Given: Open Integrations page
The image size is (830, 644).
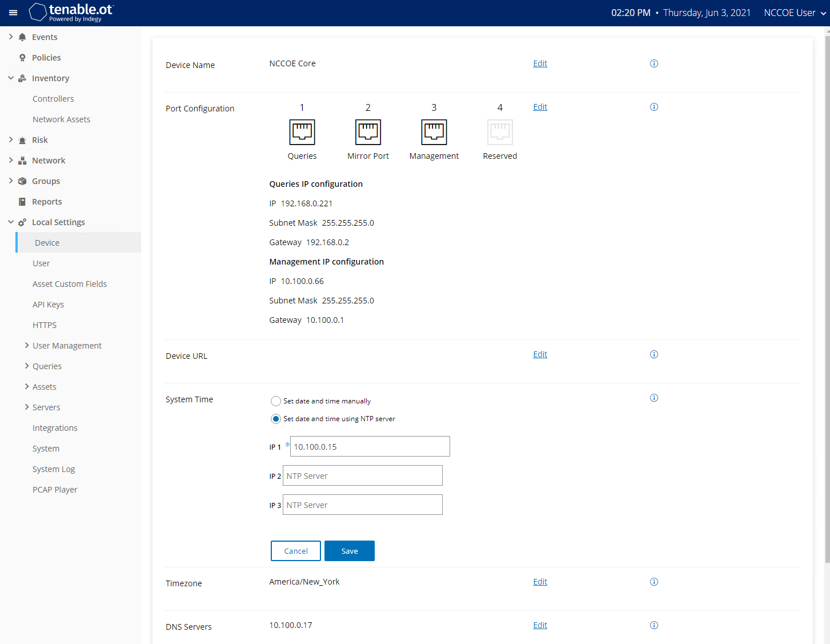Looking at the screenshot, I should (55, 428).
